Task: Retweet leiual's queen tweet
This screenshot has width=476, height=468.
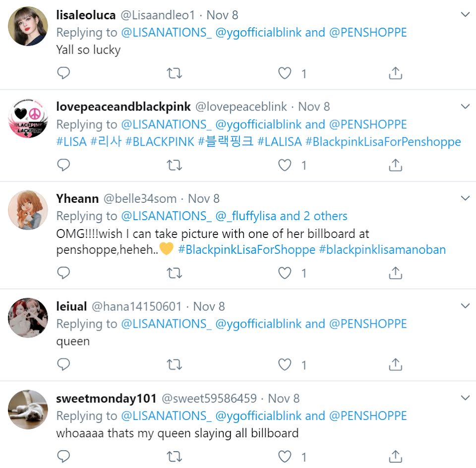Action: click(x=174, y=364)
